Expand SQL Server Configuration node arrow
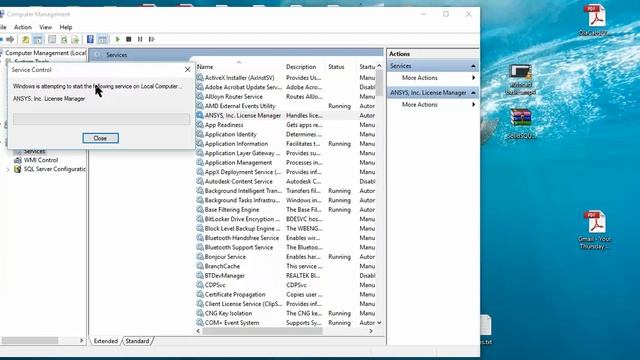Image resolution: width=640 pixels, height=360 pixels. 8,169
